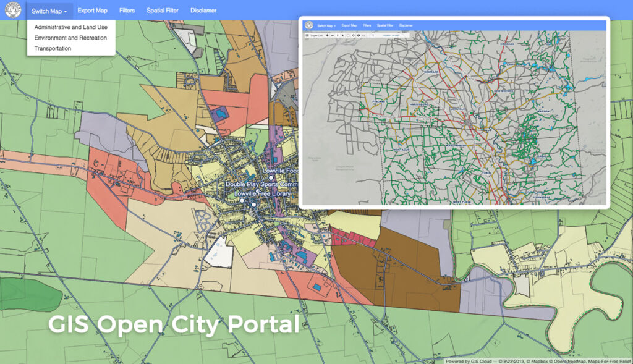The height and width of the screenshot is (364, 633).
Task: Click the Lowville Free Library marker
Action: coord(242,200)
